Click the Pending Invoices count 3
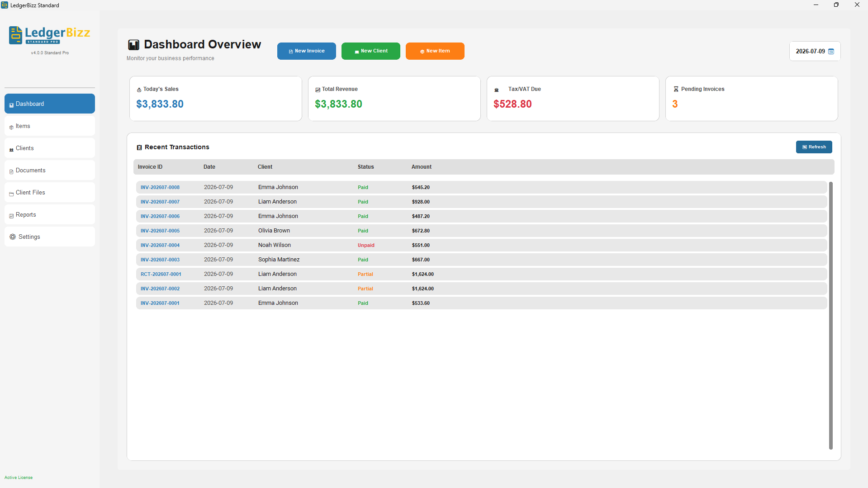The width and height of the screenshot is (868, 488). pyautogui.click(x=675, y=104)
